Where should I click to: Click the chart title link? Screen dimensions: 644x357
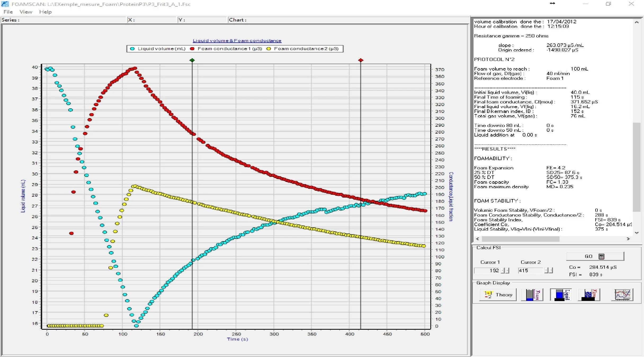click(x=237, y=41)
